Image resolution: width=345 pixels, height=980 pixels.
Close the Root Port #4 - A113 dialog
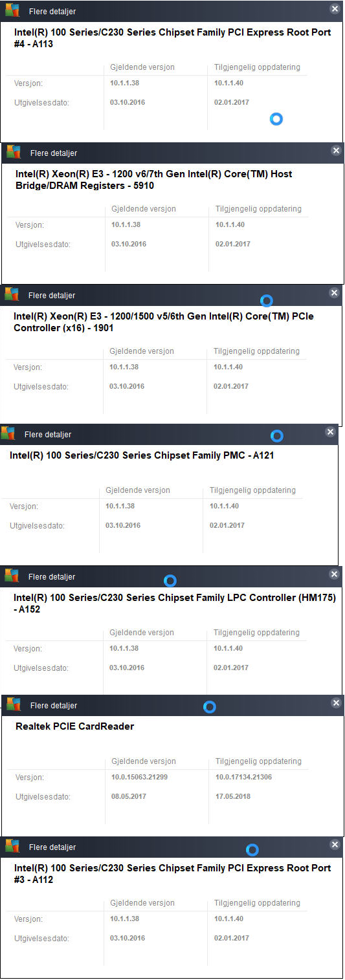[334, 9]
